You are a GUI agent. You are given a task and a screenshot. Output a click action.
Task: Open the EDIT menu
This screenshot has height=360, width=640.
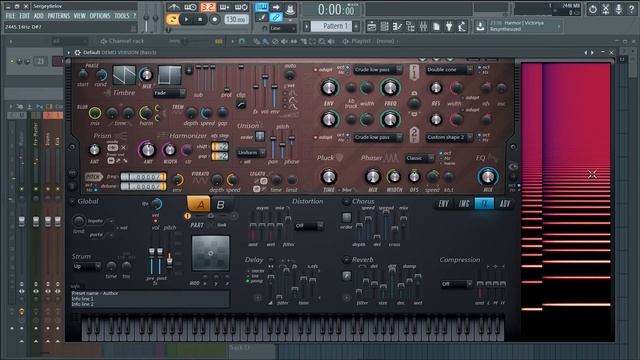pos(24,16)
